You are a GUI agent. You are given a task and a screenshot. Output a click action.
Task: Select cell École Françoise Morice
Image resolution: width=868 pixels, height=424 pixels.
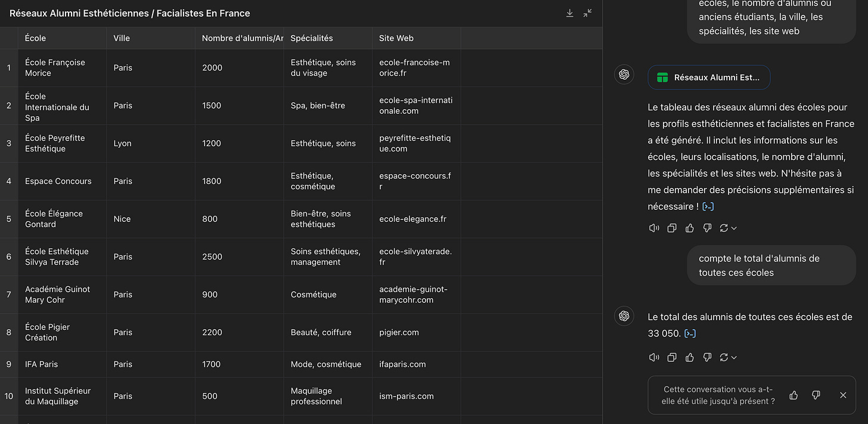point(62,68)
